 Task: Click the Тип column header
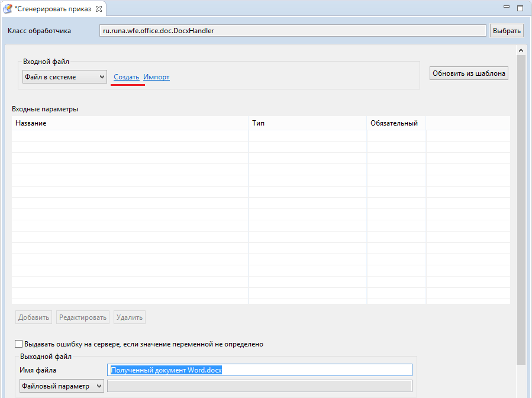coord(307,123)
